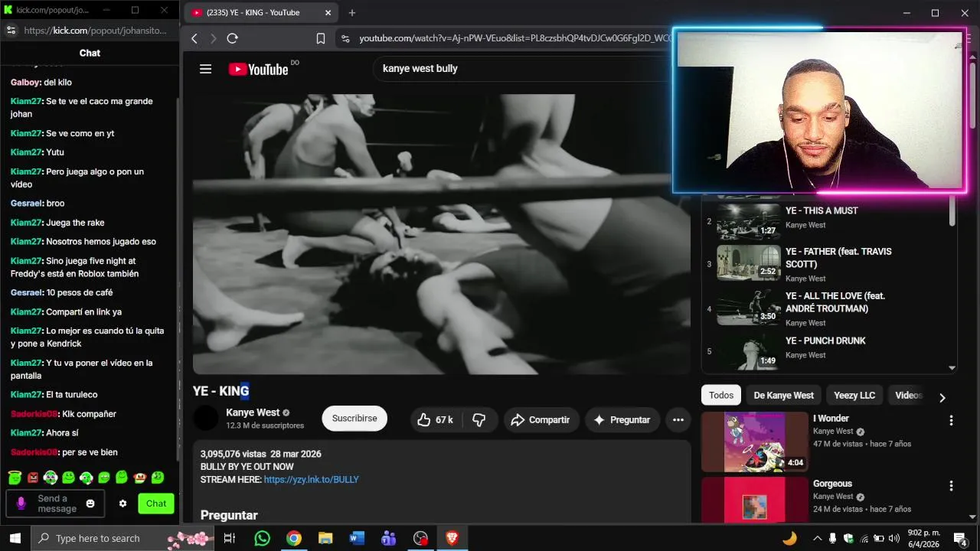
Task: Open the Kanye West channel name link
Action: tap(253, 412)
